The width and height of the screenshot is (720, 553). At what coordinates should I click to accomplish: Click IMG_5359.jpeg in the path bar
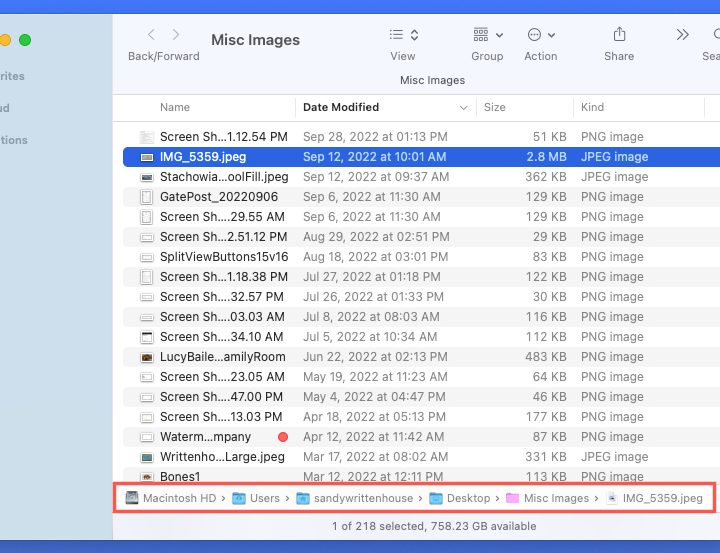tap(654, 498)
